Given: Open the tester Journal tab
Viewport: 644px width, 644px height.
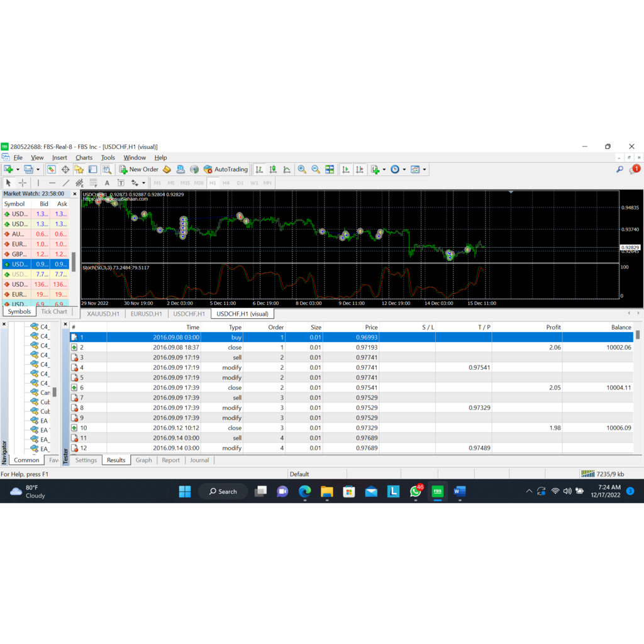Looking at the screenshot, I should (199, 460).
